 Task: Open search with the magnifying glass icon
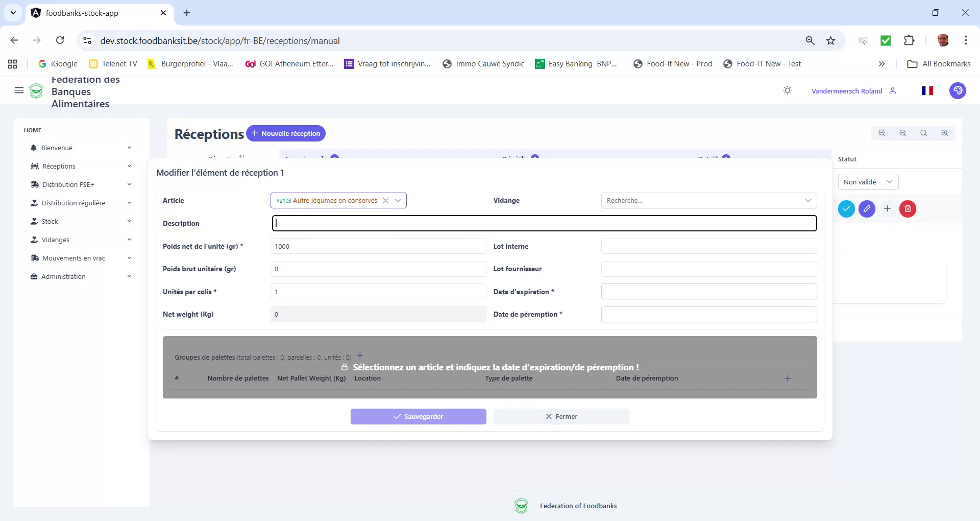[x=923, y=133]
